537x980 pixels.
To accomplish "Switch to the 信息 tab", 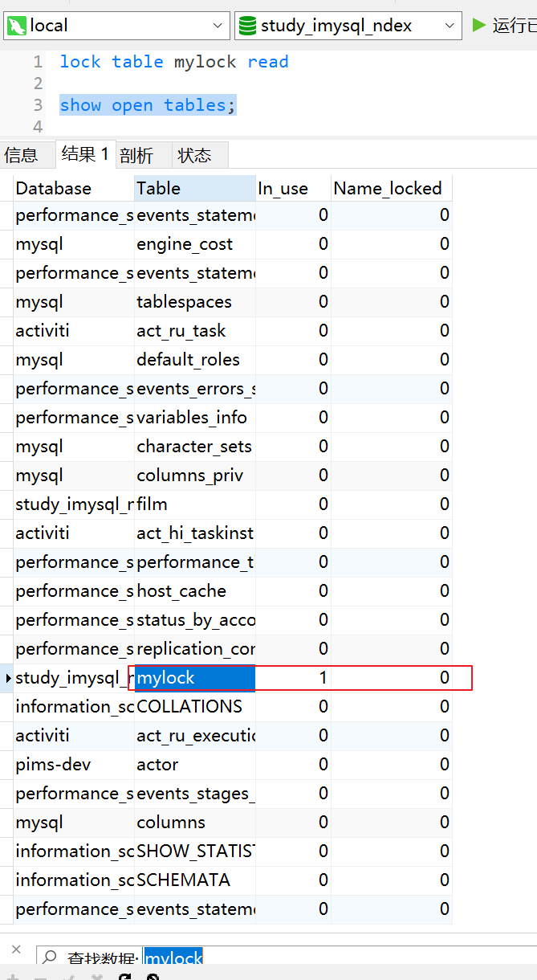I will pos(21,155).
